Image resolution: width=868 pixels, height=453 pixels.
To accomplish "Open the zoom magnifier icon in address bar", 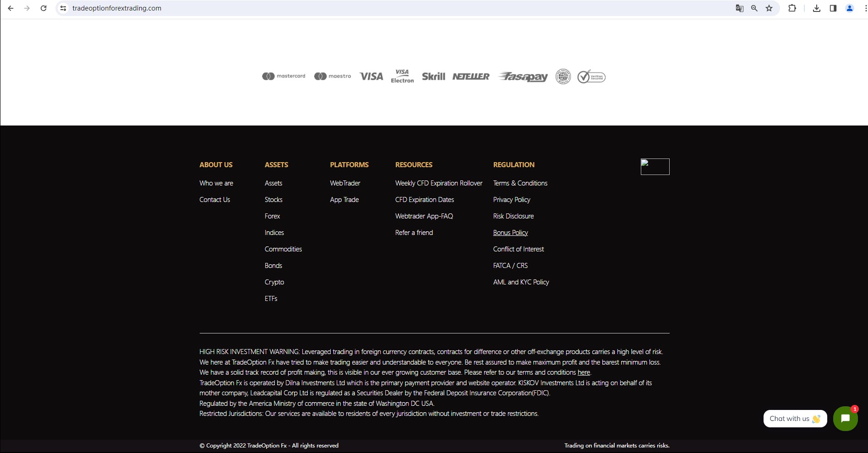I will pyautogui.click(x=754, y=8).
